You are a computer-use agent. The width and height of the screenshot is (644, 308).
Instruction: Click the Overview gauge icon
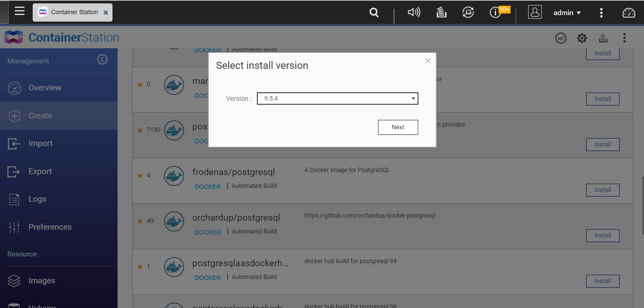[x=14, y=88]
